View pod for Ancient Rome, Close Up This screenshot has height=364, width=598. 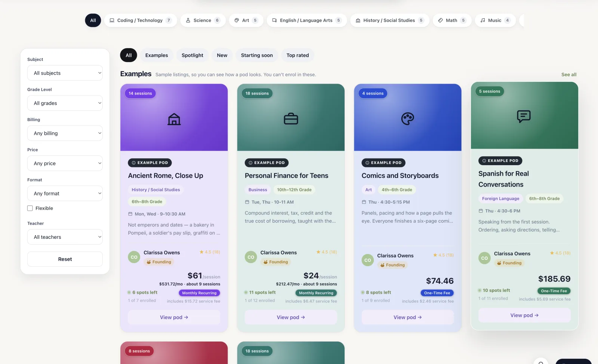(x=174, y=317)
